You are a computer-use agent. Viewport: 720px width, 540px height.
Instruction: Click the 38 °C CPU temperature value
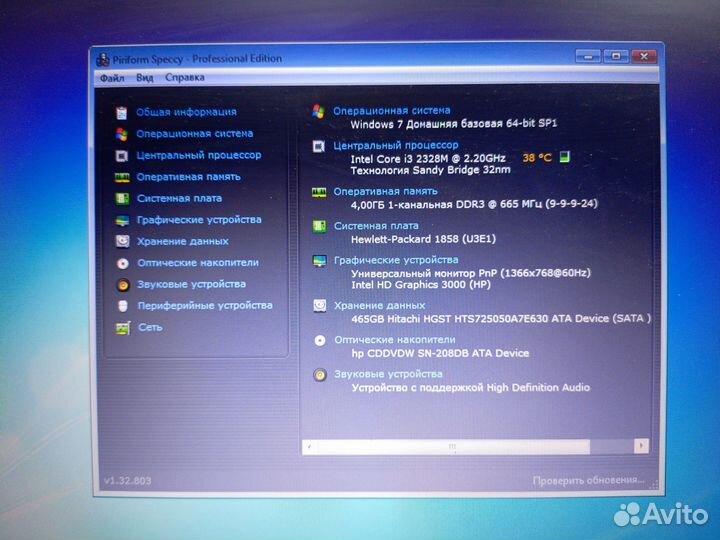537,158
